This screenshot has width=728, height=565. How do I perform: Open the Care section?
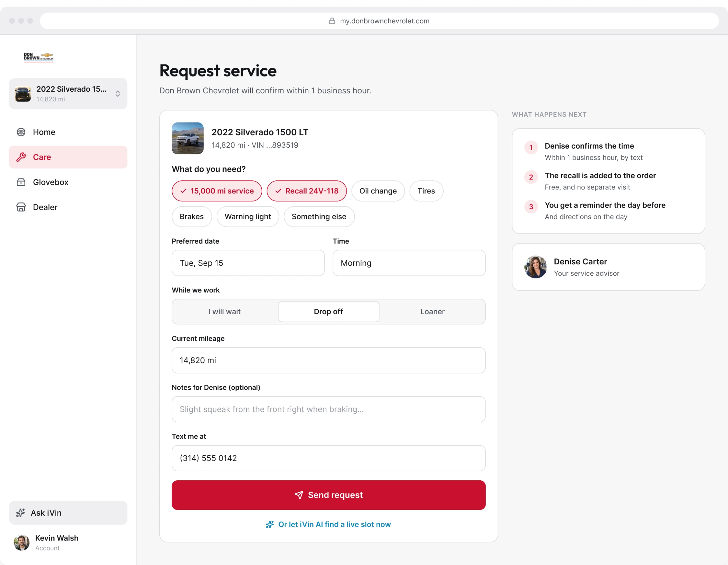pos(68,157)
